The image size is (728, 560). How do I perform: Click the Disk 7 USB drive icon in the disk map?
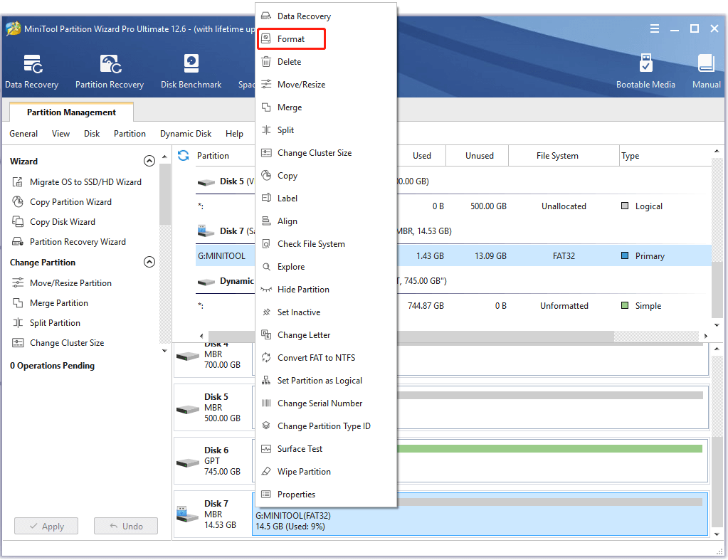(188, 514)
